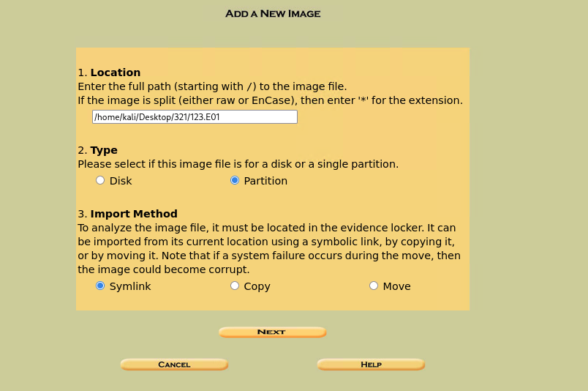Select the Disk radio button
Viewport: 588px width, 391px height.
100,180
